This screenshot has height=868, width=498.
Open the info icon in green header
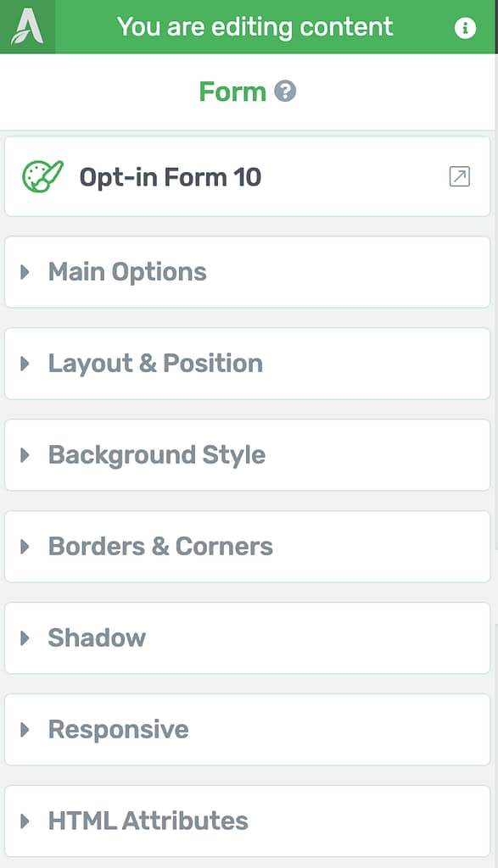pyautogui.click(x=465, y=27)
